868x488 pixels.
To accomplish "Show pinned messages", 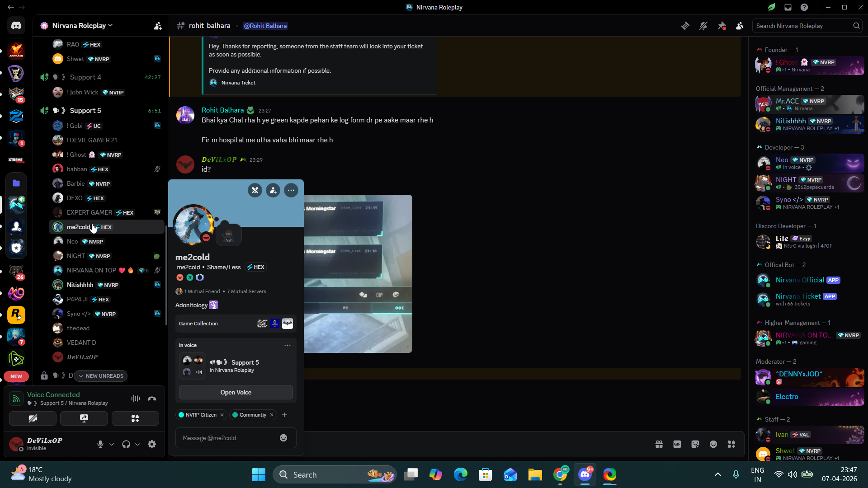I will click(722, 26).
